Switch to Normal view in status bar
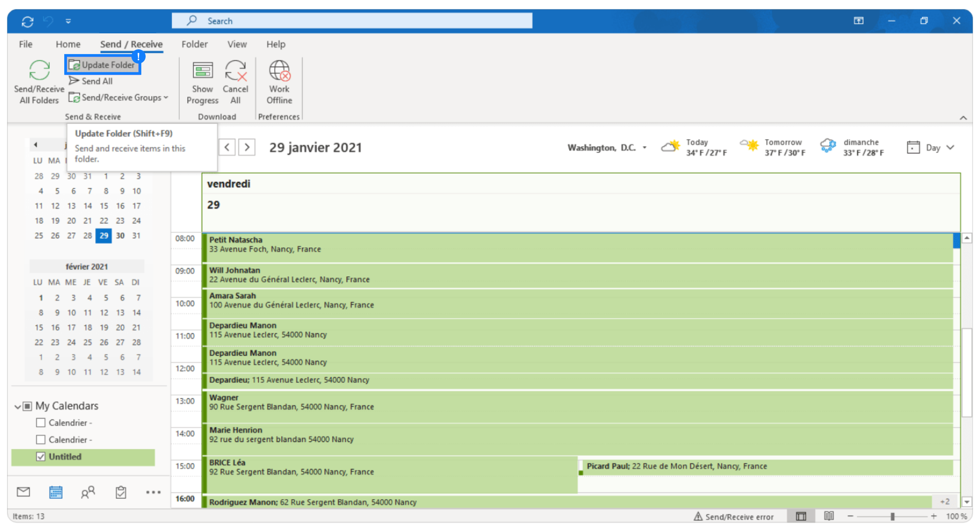 click(801, 516)
